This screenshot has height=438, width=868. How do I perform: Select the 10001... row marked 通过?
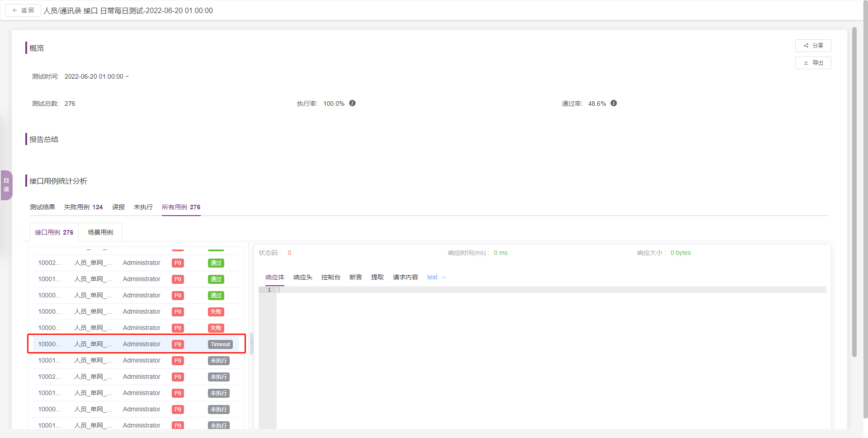point(136,279)
